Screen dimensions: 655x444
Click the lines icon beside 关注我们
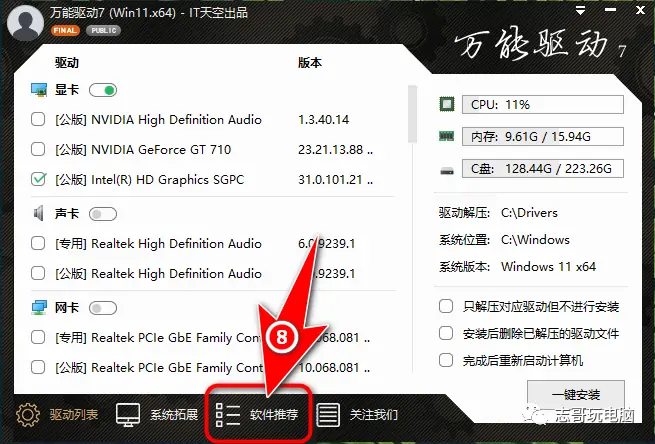coord(328,414)
